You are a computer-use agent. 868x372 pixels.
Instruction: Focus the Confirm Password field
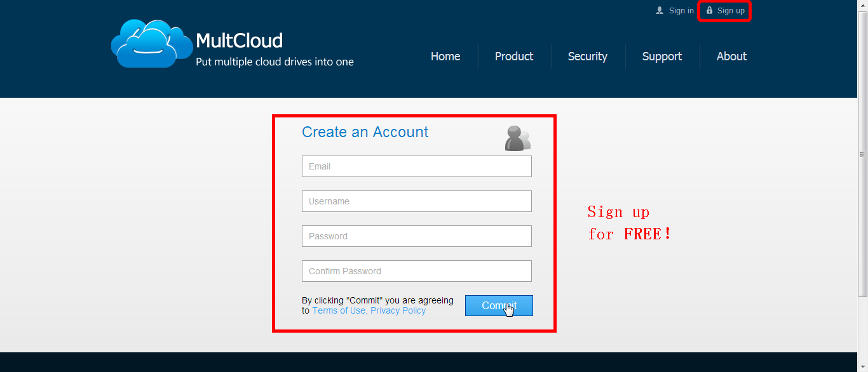coord(416,271)
